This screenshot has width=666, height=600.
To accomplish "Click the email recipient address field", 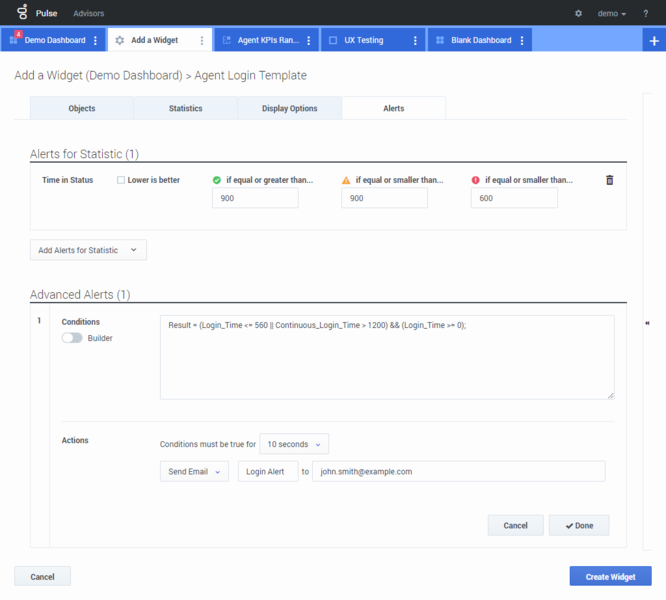I will (458, 471).
